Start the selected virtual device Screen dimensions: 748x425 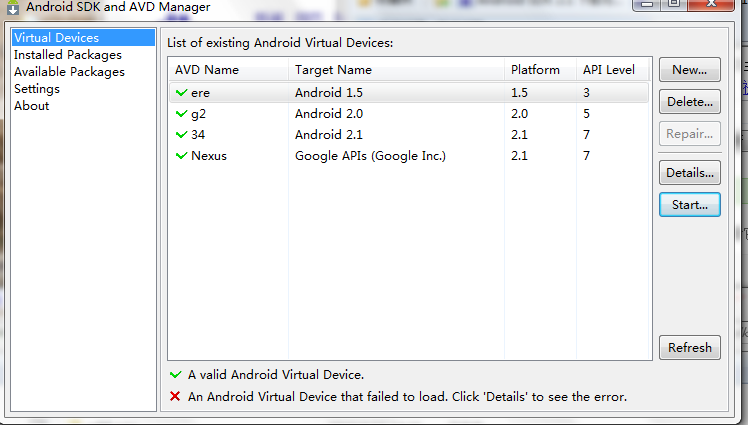click(690, 205)
